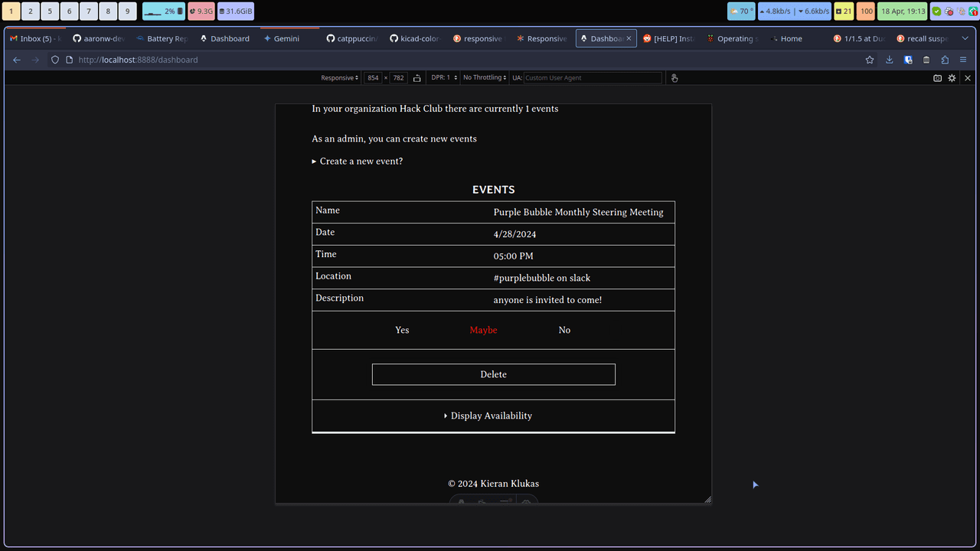The height and width of the screenshot is (551, 980).
Task: Click the Delete event button
Action: pos(493,374)
